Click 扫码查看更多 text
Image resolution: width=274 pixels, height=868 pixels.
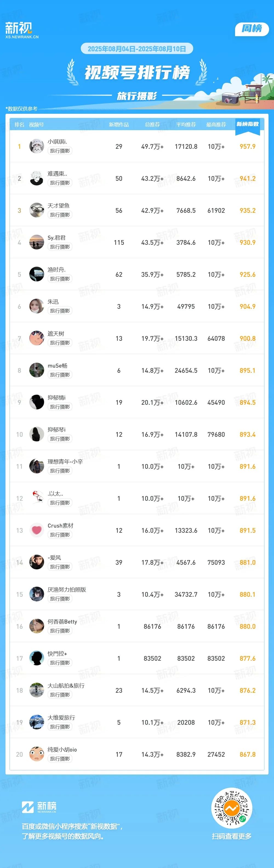232,836
